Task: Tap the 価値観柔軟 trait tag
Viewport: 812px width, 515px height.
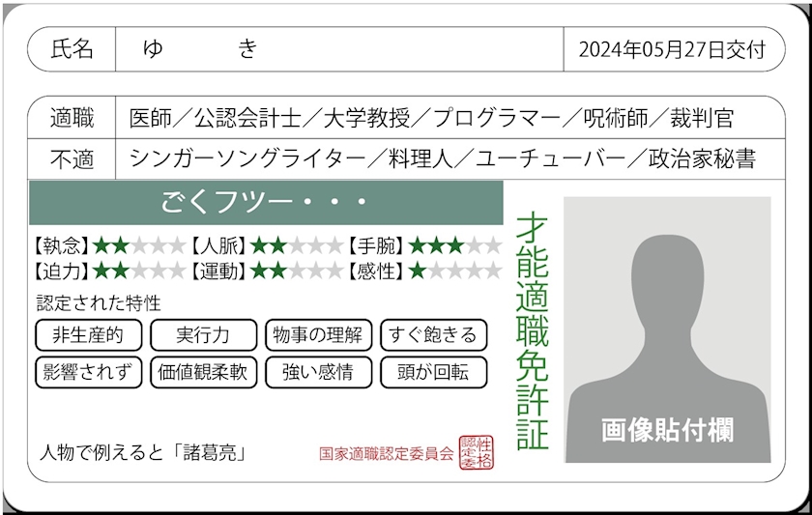Action: tap(203, 372)
